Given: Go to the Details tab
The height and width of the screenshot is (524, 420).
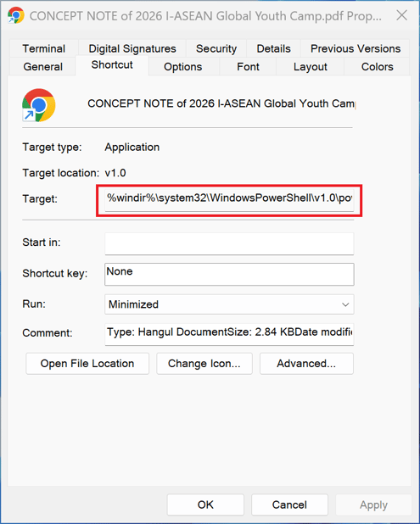Looking at the screenshot, I should 273,48.
